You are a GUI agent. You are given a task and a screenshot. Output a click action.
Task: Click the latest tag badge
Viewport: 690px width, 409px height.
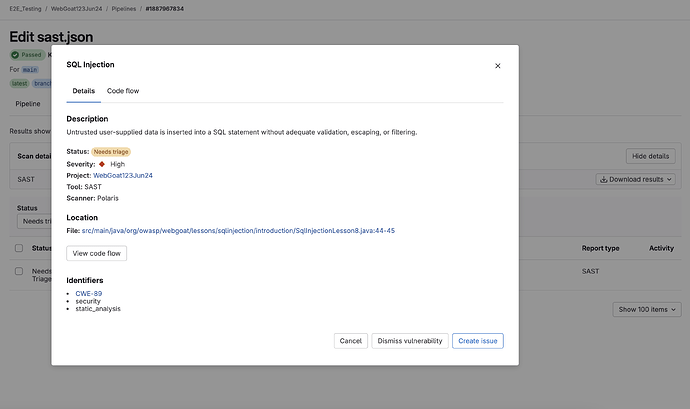point(19,83)
